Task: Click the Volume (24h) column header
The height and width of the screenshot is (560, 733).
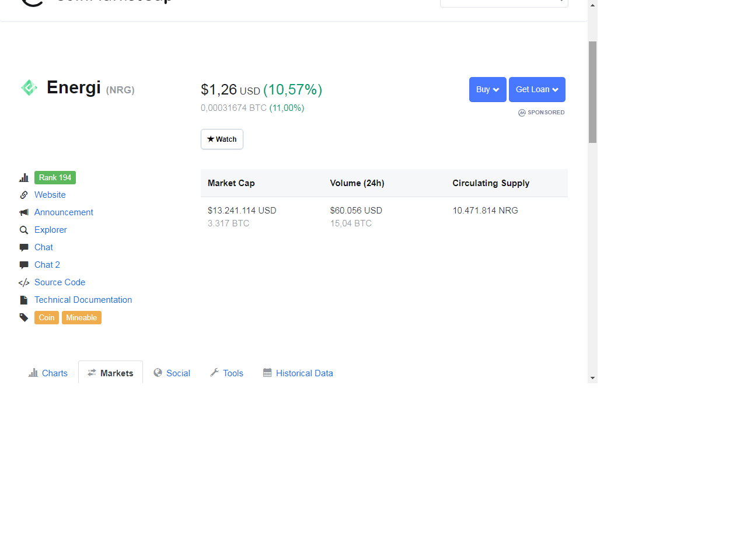Action: pyautogui.click(x=357, y=183)
